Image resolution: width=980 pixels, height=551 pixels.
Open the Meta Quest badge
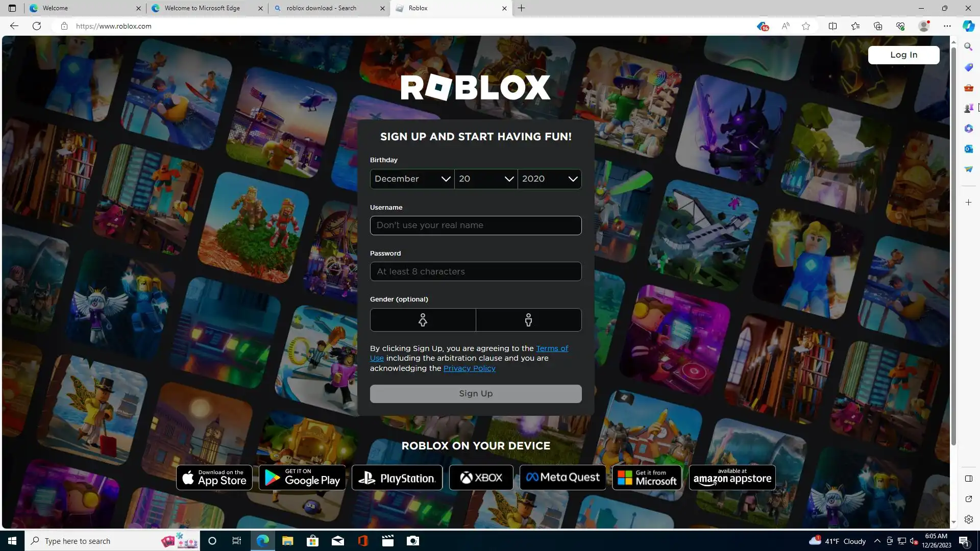click(562, 478)
